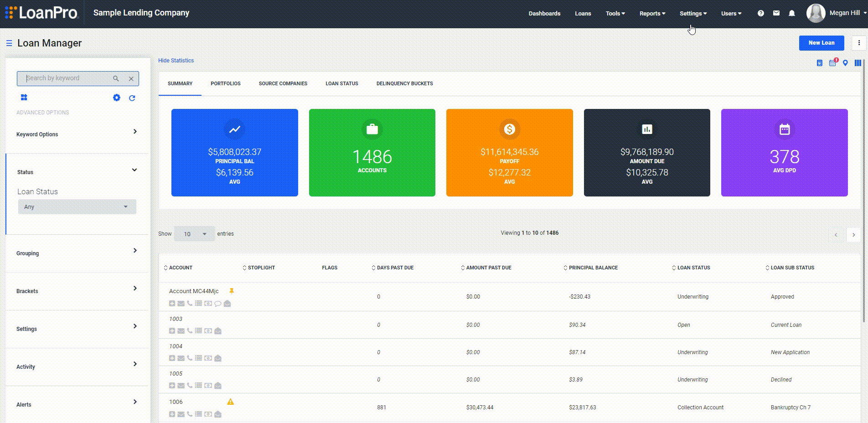Go to the previous page of results
Viewport: 868px width, 423px height.
836,235
